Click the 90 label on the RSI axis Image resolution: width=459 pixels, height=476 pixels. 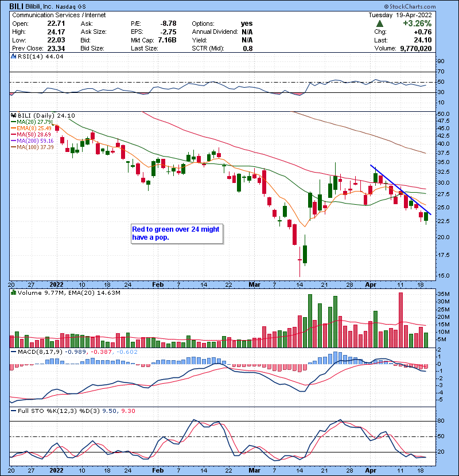441,61
